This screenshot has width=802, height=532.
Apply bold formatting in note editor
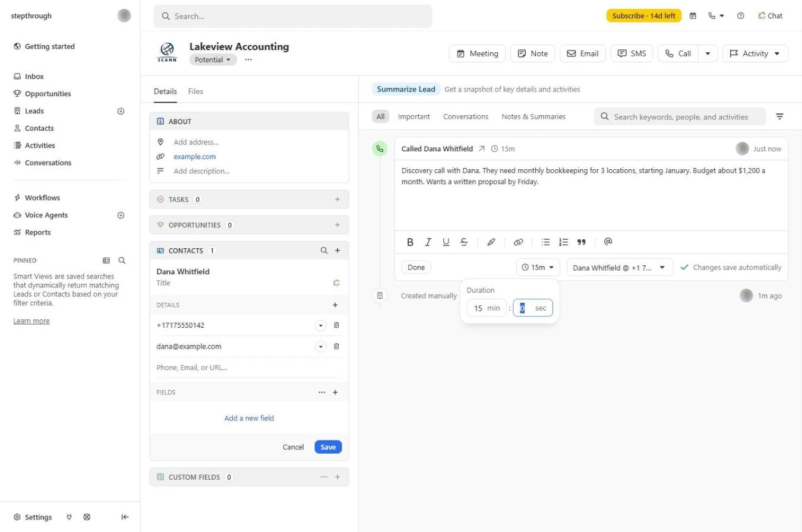410,242
